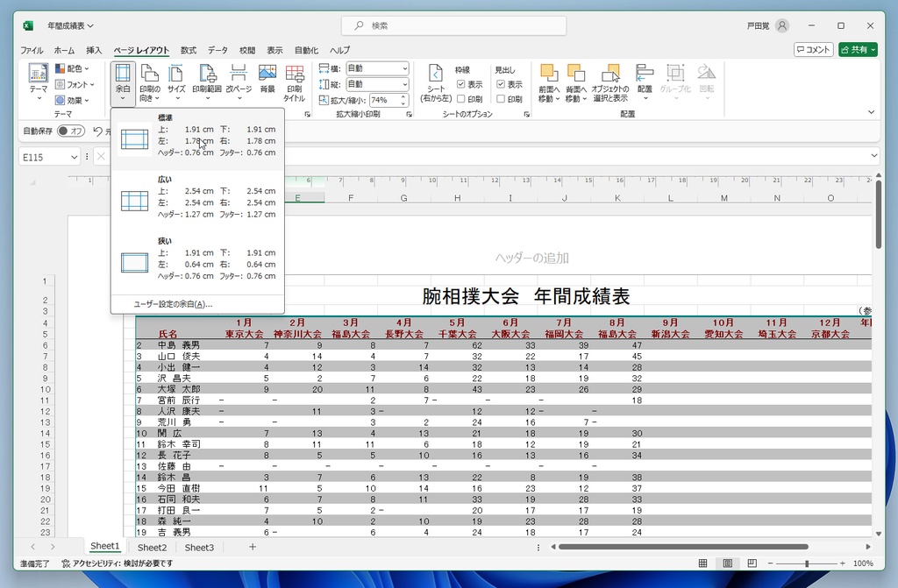The width and height of the screenshot is (898, 588).
Task: Switch to the ホーム (Home) tab
Action: pyautogui.click(x=64, y=50)
